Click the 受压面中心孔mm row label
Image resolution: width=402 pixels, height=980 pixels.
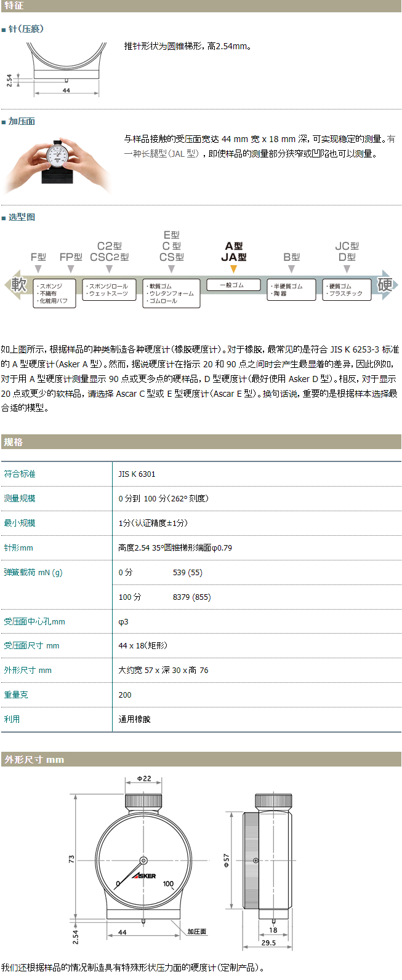[x=34, y=621]
